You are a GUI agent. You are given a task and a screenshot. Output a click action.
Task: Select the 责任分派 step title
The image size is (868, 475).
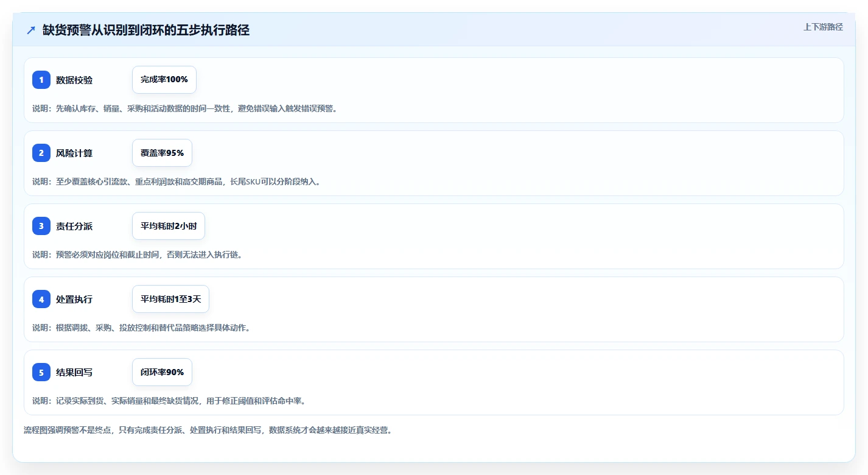[74, 227]
